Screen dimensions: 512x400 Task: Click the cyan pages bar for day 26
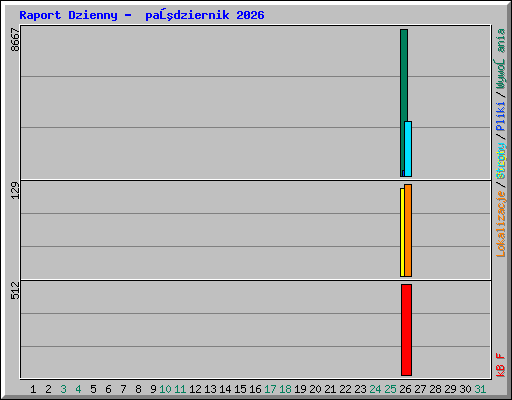408,149
